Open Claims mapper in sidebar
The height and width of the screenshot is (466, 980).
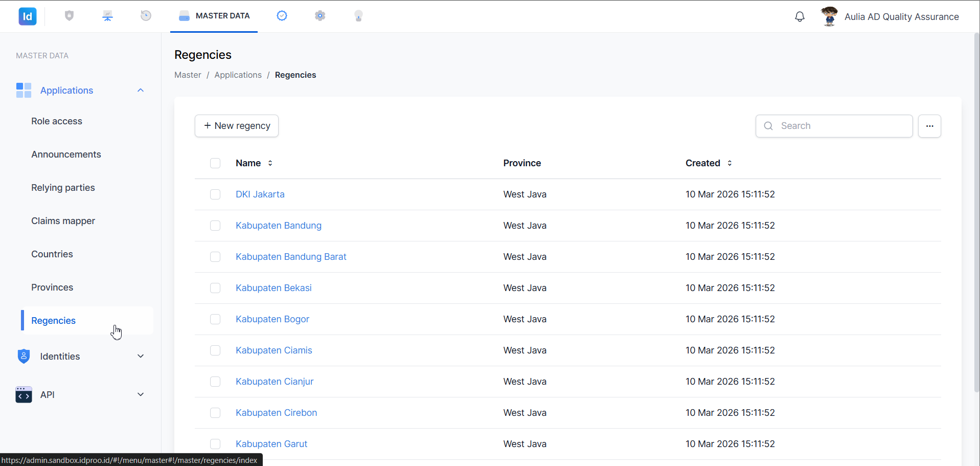point(63,221)
